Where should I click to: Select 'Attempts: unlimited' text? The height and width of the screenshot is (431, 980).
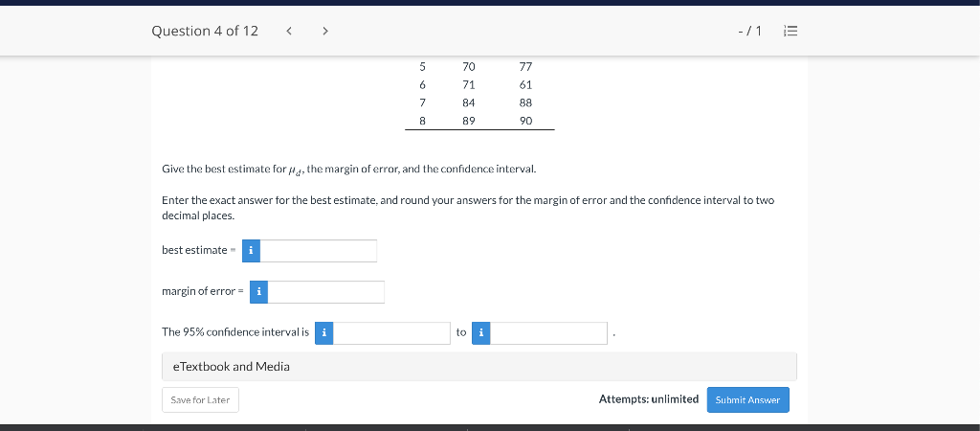coord(649,399)
